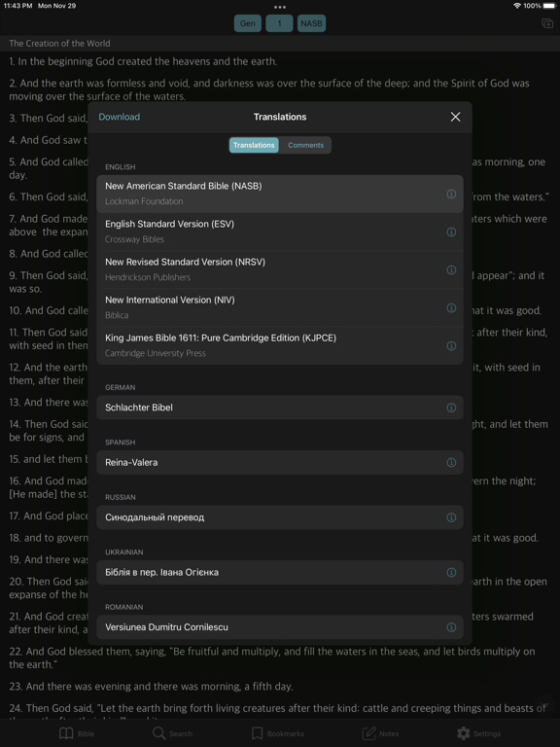Open the Notes tab in bottom bar
This screenshot has width=560, height=747.
(380, 733)
